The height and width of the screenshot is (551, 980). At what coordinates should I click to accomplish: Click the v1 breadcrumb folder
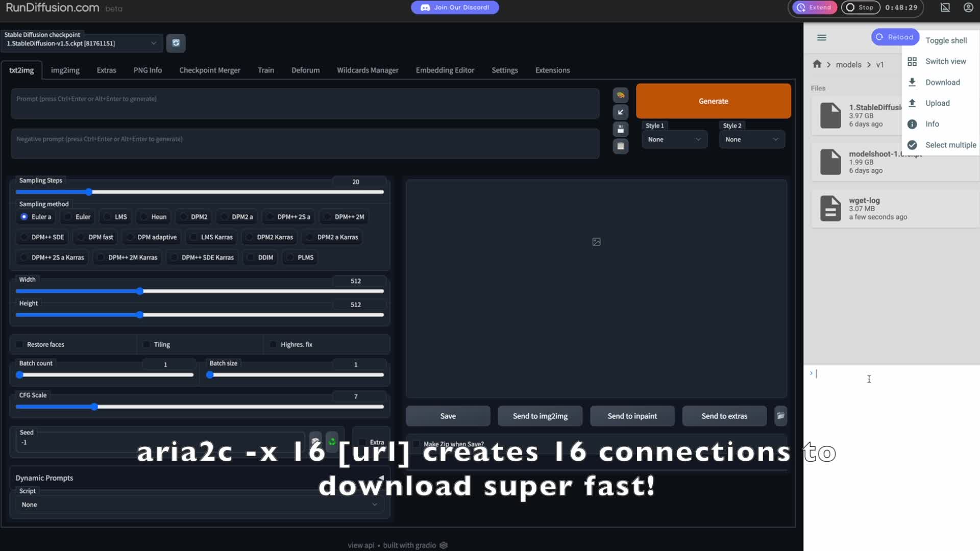pyautogui.click(x=879, y=64)
